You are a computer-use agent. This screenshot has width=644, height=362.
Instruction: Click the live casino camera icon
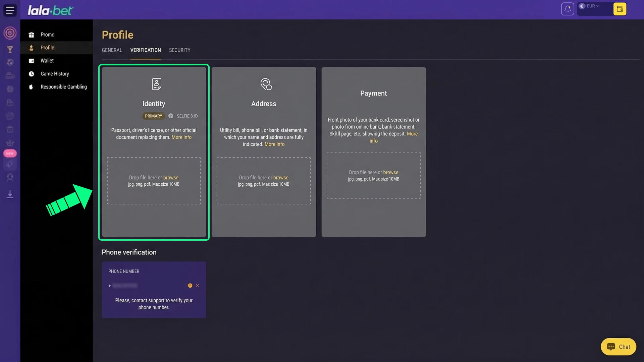(x=10, y=75)
